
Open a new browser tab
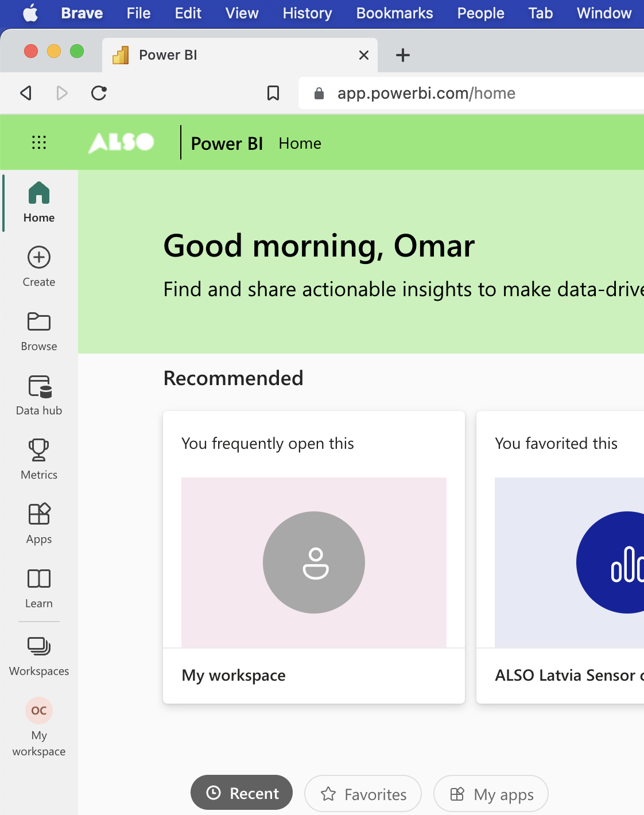403,55
